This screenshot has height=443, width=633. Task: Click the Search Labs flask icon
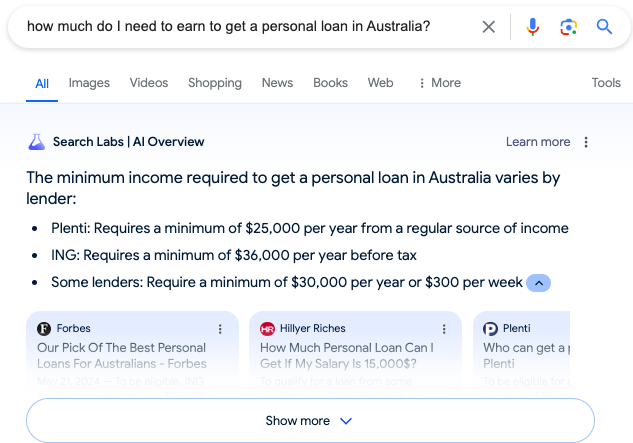point(37,142)
